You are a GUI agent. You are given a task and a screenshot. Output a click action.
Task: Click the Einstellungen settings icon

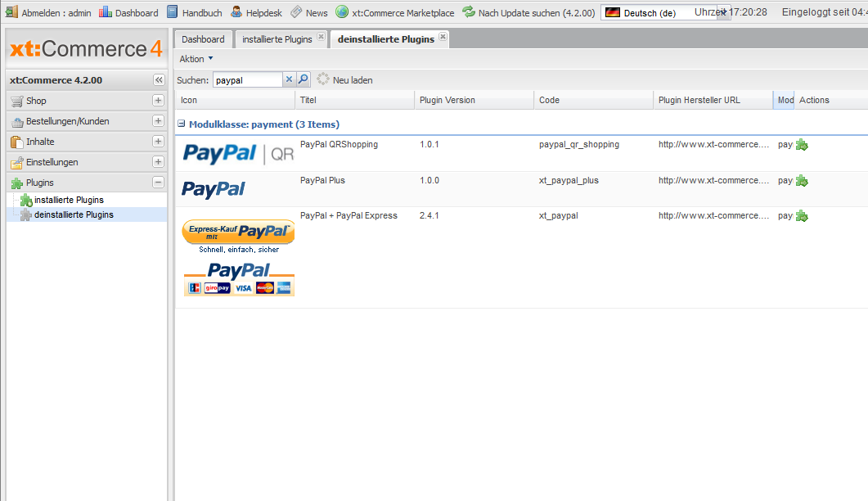tap(17, 162)
